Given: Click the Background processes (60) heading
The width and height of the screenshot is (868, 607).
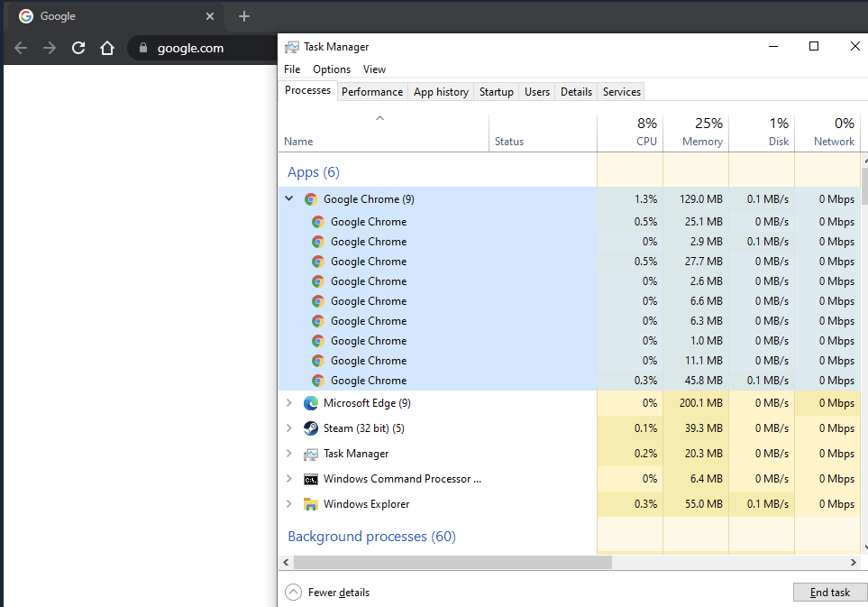Looking at the screenshot, I should (x=370, y=536).
